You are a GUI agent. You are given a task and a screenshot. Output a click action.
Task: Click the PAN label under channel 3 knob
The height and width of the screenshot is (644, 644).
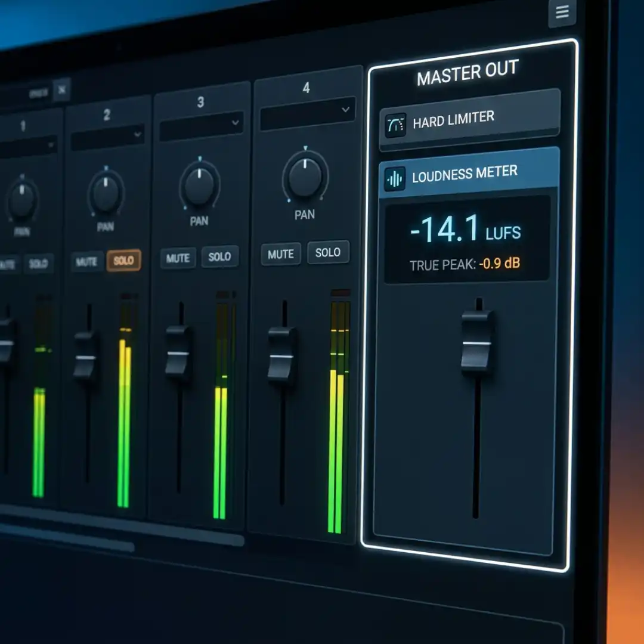click(x=199, y=221)
